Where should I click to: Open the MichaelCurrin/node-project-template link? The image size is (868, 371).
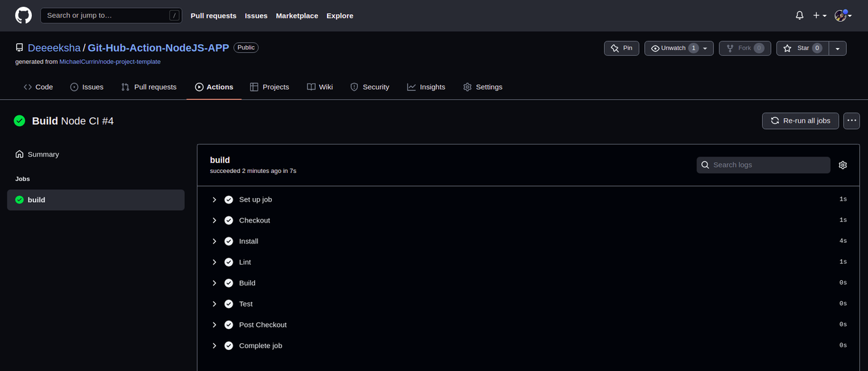110,62
